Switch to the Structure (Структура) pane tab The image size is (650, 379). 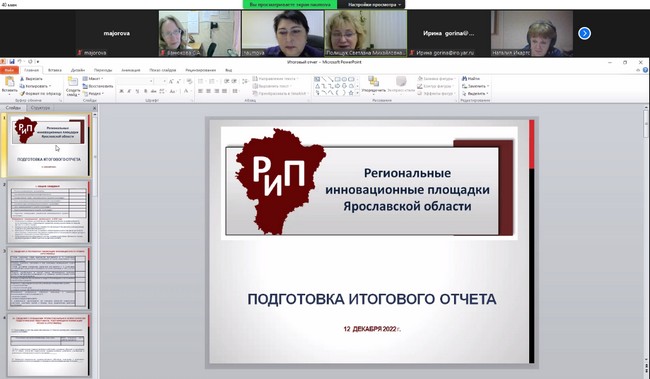tap(40, 108)
